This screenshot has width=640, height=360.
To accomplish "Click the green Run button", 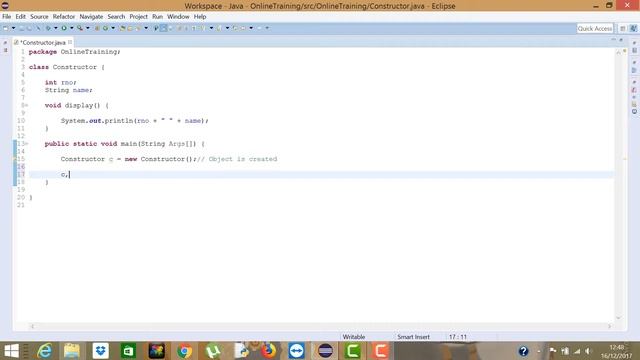I will [x=64, y=28].
